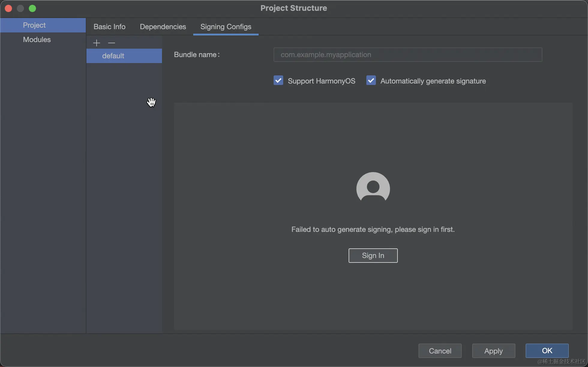Click the Project Structure title bar text
588x367 pixels.
pyautogui.click(x=294, y=8)
